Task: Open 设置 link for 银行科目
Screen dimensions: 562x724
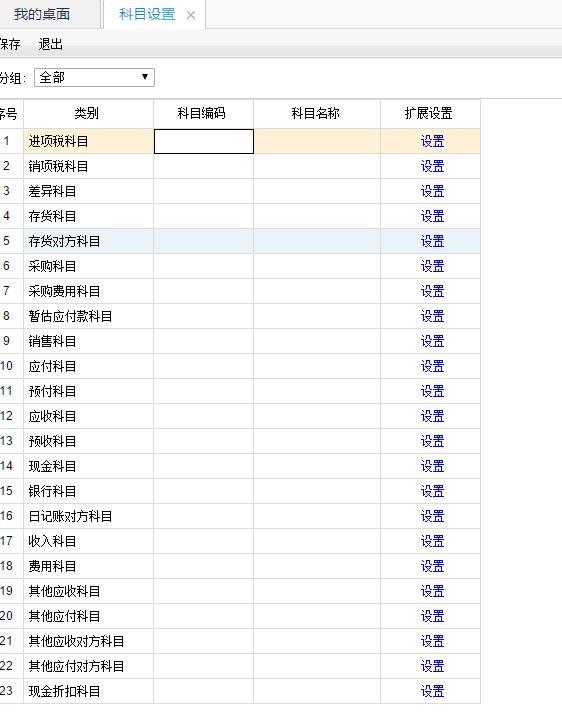Action: (432, 491)
